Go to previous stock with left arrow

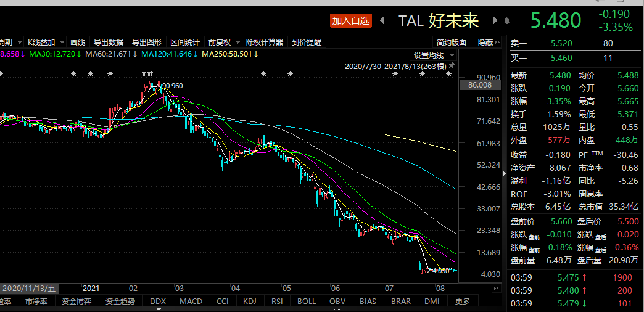click(x=382, y=20)
